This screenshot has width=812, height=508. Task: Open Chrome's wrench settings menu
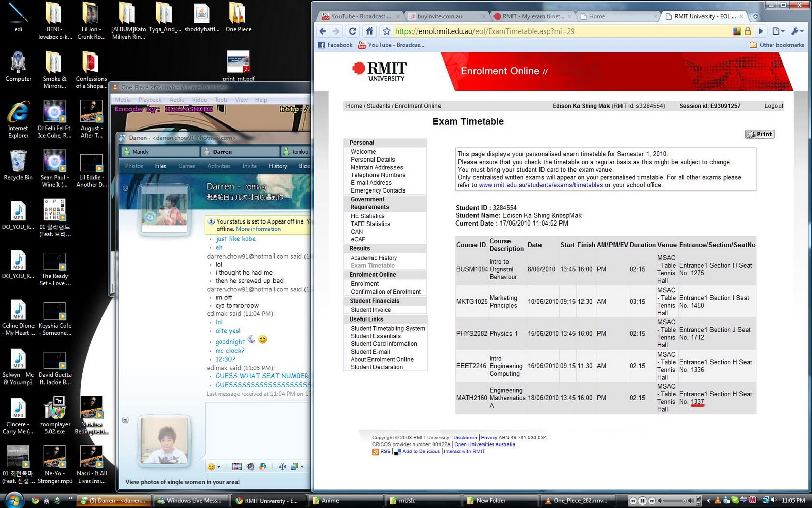point(797,31)
